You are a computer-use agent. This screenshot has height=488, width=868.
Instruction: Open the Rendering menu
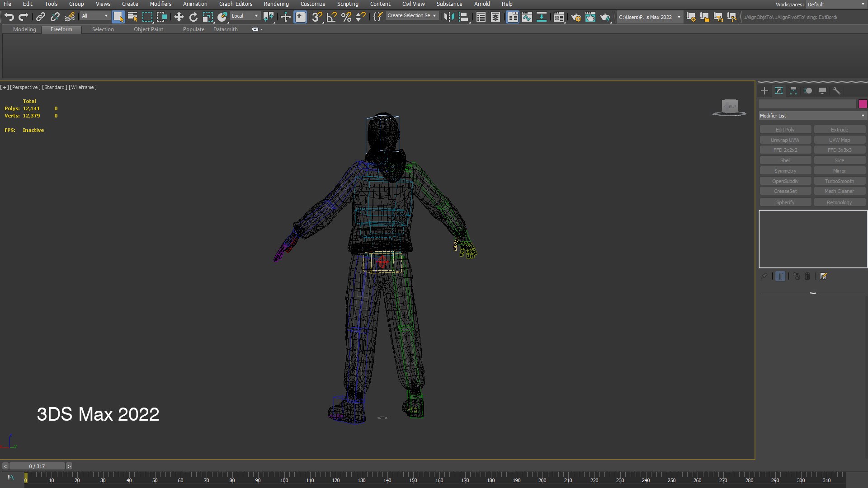click(276, 4)
